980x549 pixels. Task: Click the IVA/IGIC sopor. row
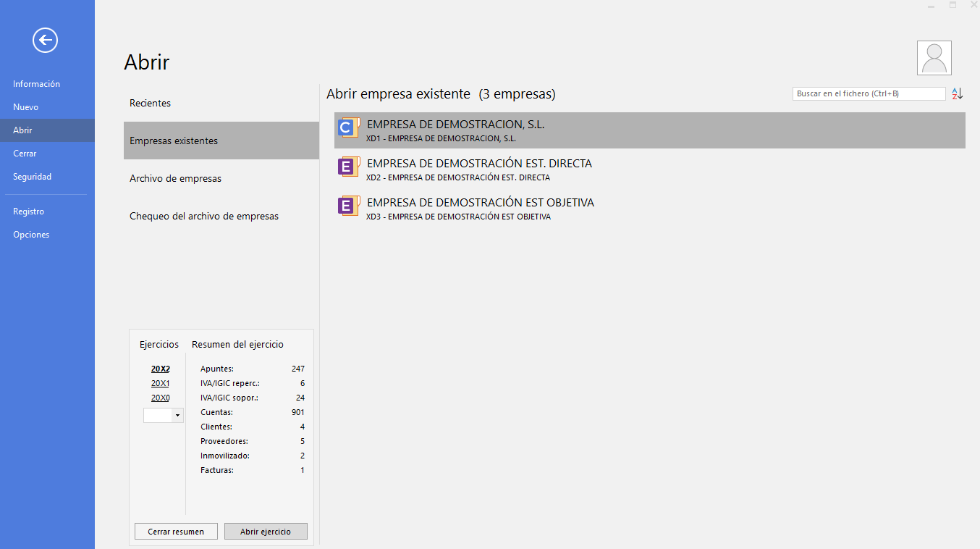click(253, 398)
